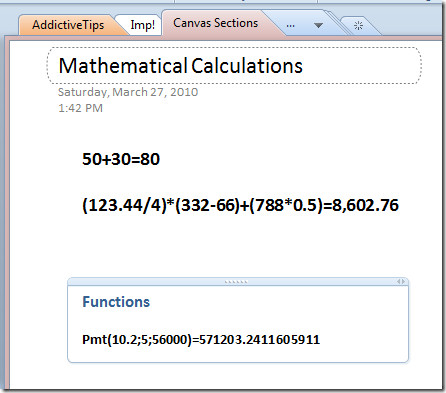This screenshot has height=393, width=446.
Task: Open the Imp! section tab
Action: coord(142,25)
